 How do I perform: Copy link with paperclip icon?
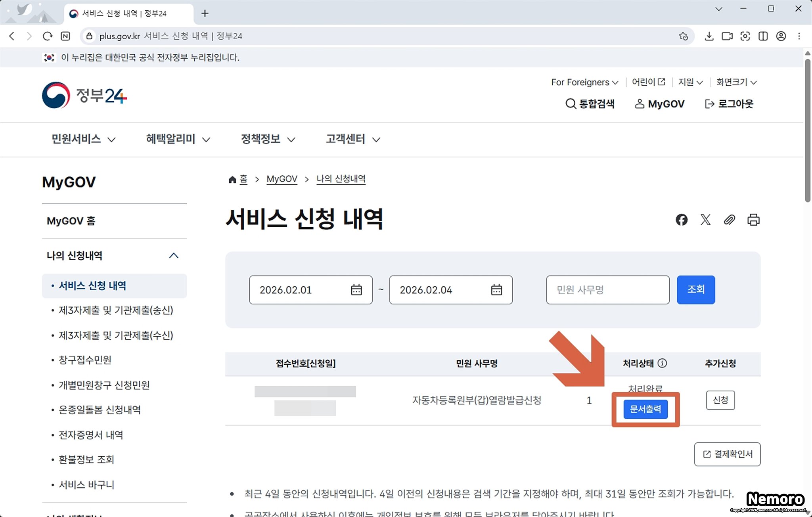[730, 220]
